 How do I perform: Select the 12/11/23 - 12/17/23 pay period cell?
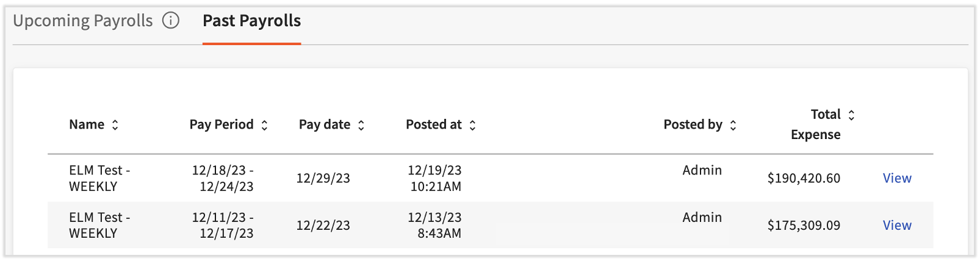pyautogui.click(x=223, y=225)
